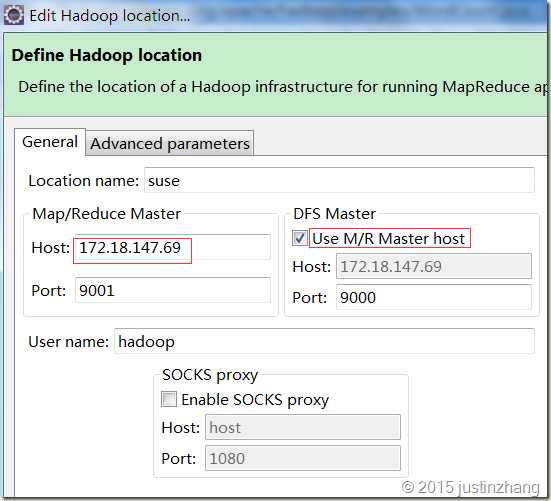Click the disabled DFS Master Host field
551x501 pixels.
pyautogui.click(x=434, y=266)
